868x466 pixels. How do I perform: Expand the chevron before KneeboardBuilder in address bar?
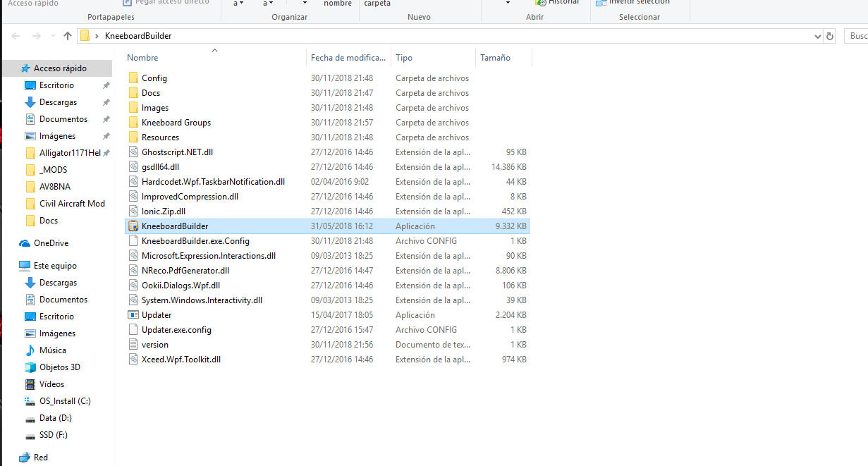pyautogui.click(x=97, y=36)
